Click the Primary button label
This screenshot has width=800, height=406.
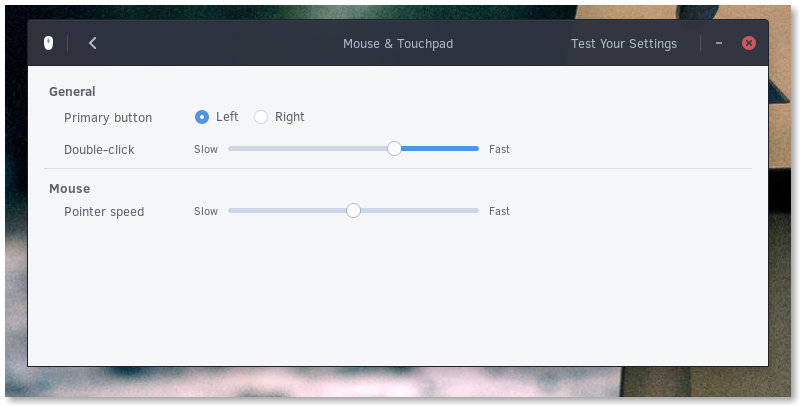[108, 118]
